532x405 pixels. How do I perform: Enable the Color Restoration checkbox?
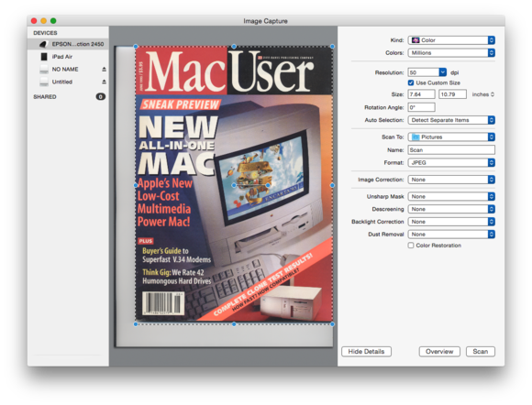point(411,246)
